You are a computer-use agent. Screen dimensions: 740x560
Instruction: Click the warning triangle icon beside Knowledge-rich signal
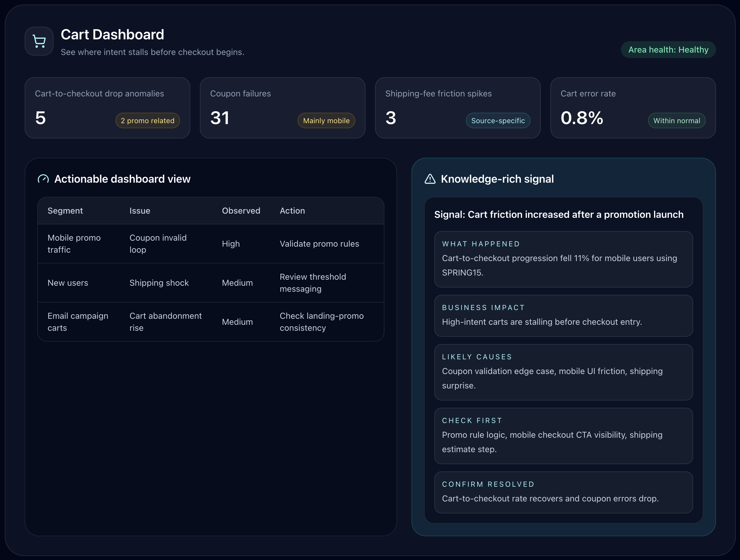pos(430,179)
